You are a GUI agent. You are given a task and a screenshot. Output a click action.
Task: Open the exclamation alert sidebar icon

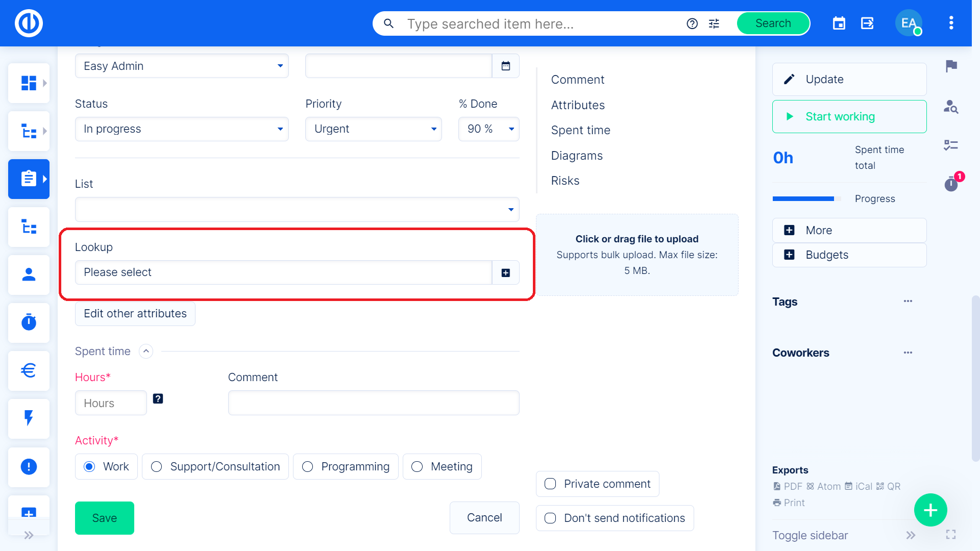tap(29, 467)
